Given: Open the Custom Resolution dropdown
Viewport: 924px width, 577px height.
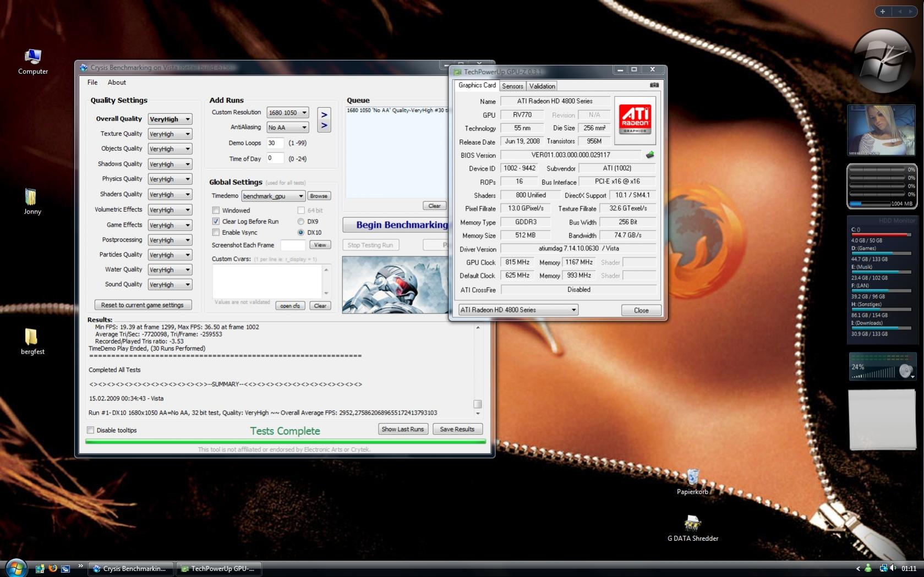Looking at the screenshot, I should click(287, 113).
